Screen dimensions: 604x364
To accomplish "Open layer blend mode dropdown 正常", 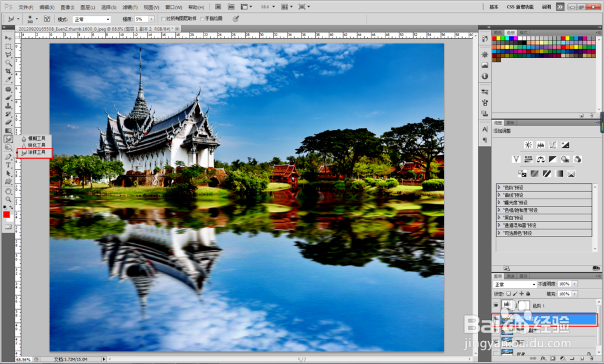I will 515,284.
